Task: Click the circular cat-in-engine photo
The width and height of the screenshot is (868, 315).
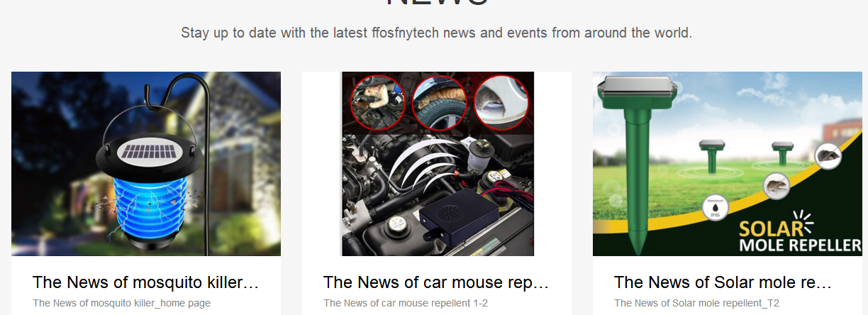Action: [377, 103]
